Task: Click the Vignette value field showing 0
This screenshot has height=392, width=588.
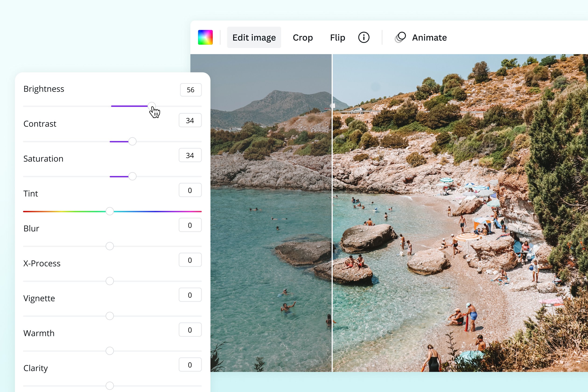Action: pyautogui.click(x=190, y=294)
